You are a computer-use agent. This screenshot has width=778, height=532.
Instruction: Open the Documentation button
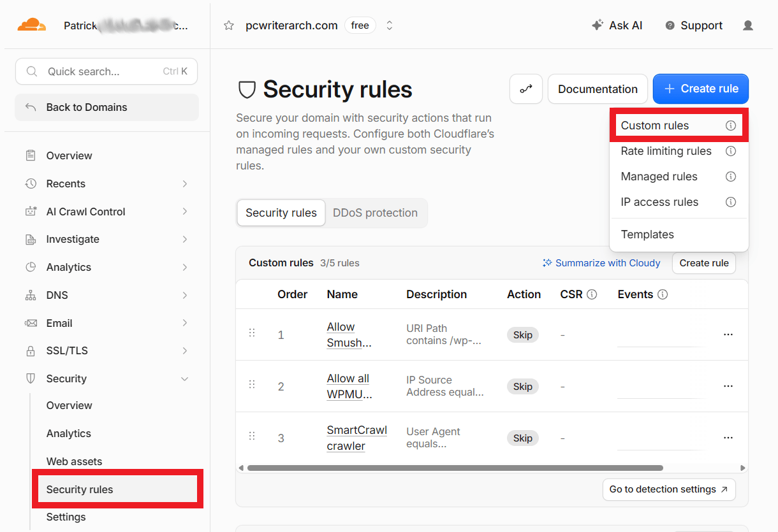[598, 89]
